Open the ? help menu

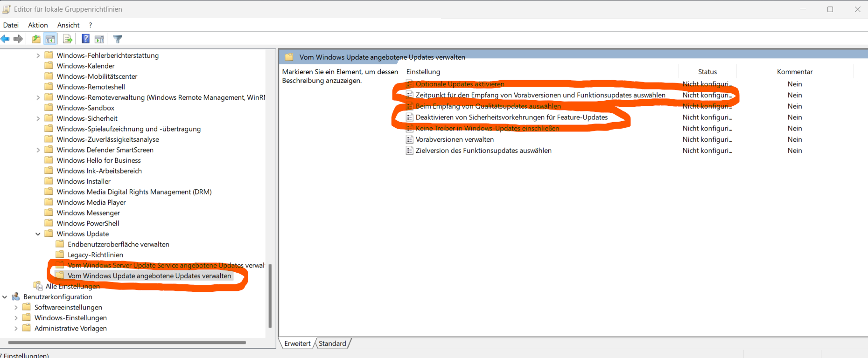(91, 25)
